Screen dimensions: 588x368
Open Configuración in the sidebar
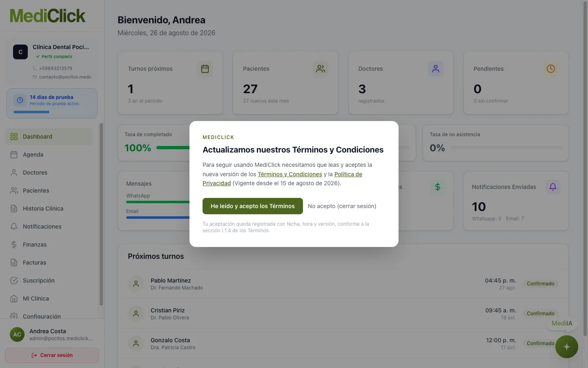pos(49,315)
